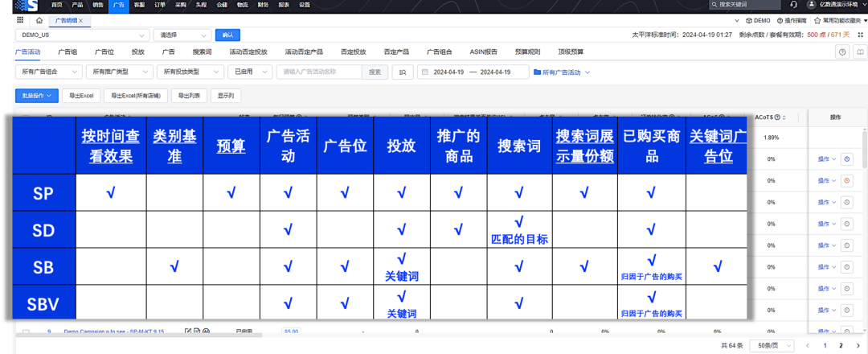
Task: Switch to the 广告组 tab
Action: click(68, 52)
